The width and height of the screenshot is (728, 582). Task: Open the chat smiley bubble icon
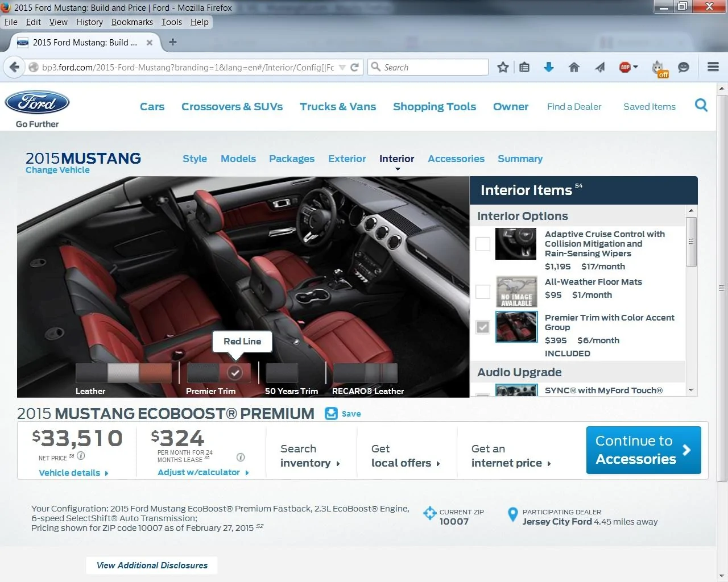coord(684,67)
